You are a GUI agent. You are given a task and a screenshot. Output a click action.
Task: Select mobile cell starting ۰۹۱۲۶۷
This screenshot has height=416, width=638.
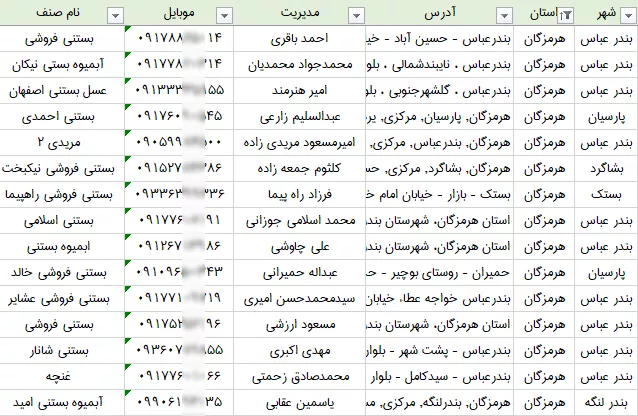click(179, 247)
